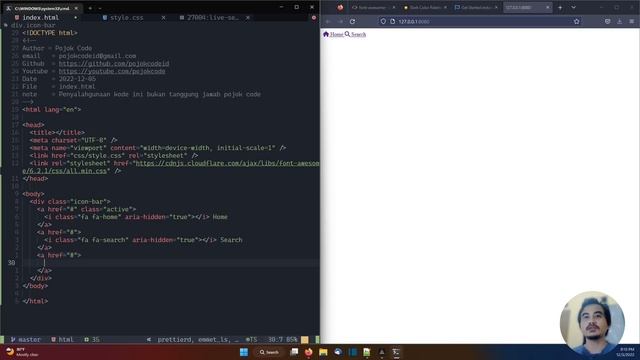The width and height of the screenshot is (640, 360).
Task: Open a new Firefox tab
Action: 560,7
